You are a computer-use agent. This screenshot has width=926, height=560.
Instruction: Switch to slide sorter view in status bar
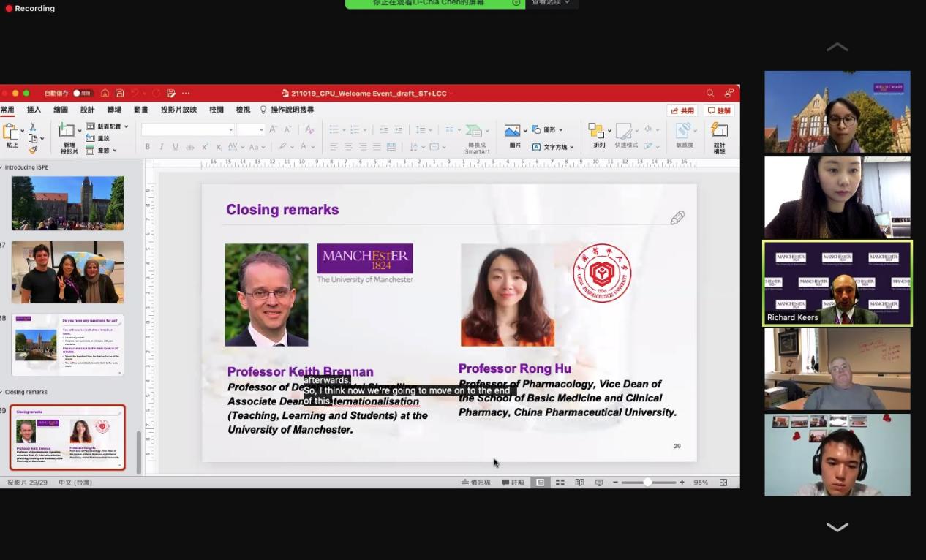[560, 483]
